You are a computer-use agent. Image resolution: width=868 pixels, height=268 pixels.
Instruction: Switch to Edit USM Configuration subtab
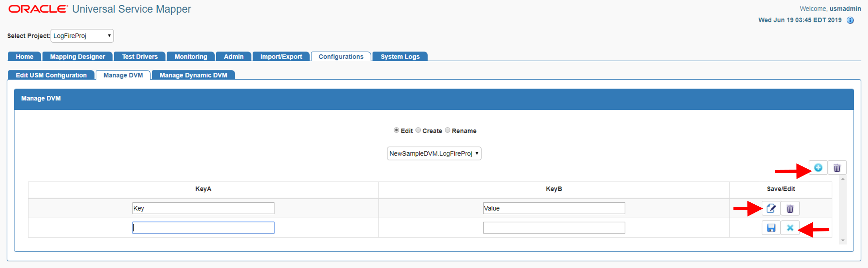(51, 75)
